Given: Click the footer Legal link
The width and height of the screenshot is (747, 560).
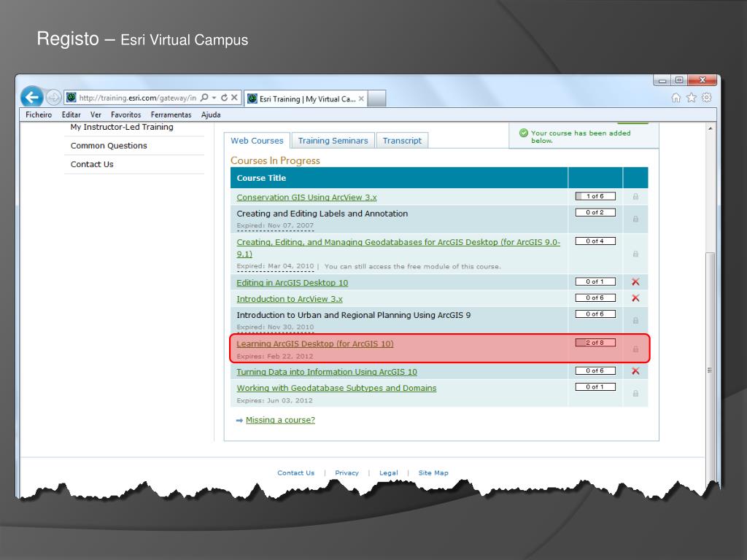Looking at the screenshot, I should pyautogui.click(x=388, y=472).
